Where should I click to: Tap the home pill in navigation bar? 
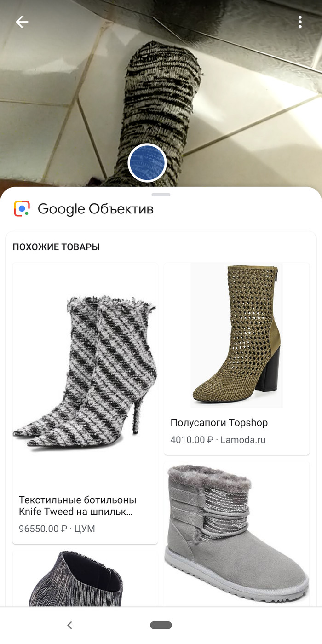click(161, 625)
